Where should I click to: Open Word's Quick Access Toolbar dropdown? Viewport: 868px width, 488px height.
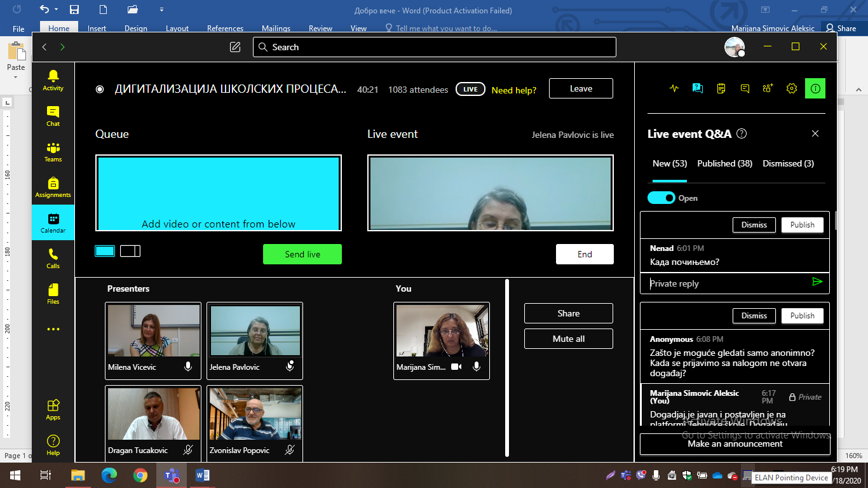(x=161, y=10)
